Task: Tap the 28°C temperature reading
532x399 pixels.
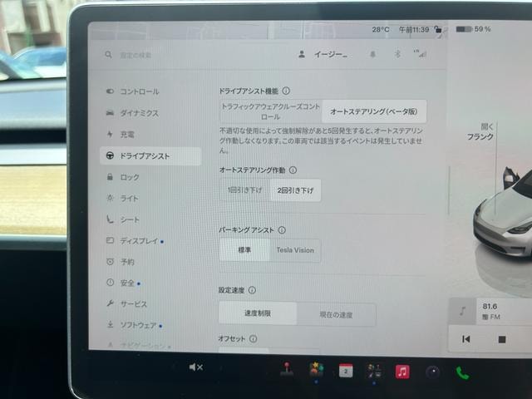Action: (x=381, y=30)
